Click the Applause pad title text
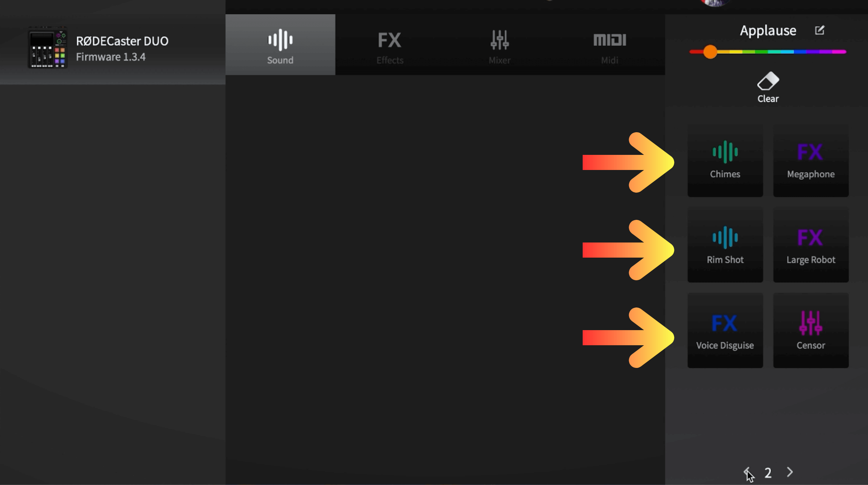 [768, 31]
